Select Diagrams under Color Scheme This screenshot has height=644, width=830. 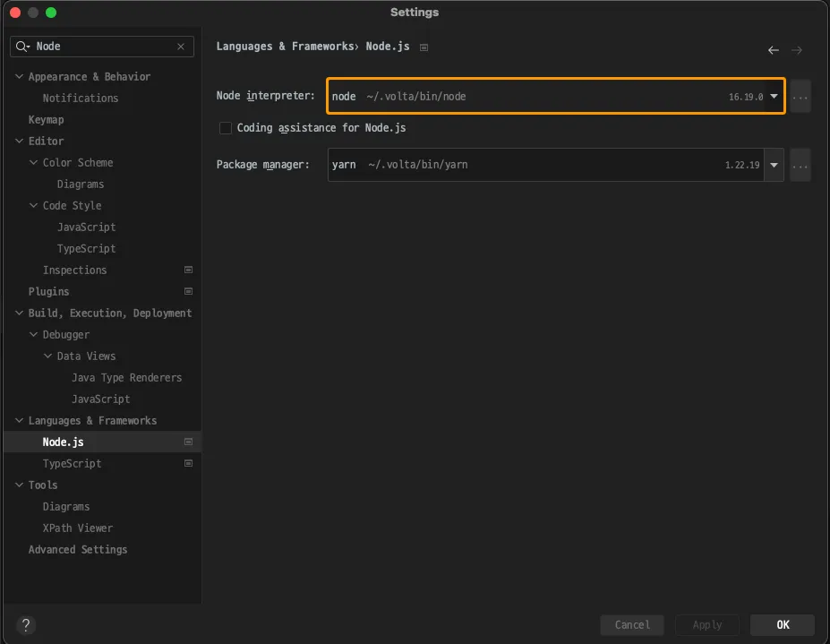click(81, 185)
